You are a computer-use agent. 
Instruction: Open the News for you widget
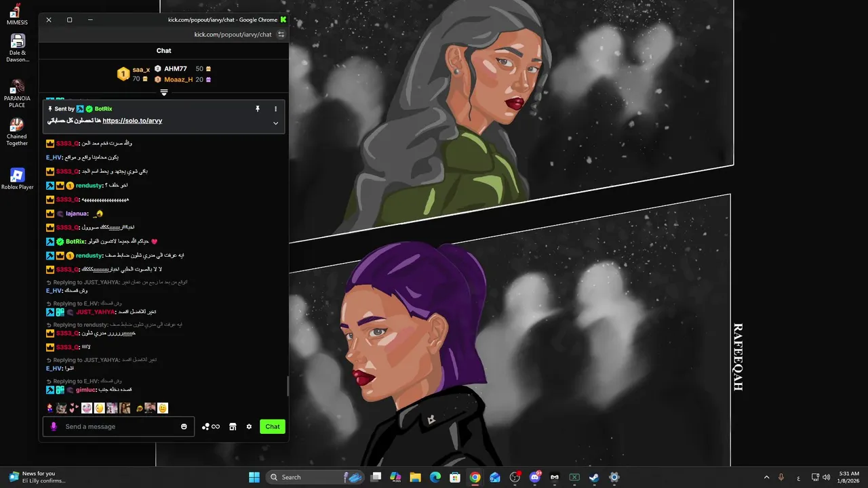click(x=38, y=477)
